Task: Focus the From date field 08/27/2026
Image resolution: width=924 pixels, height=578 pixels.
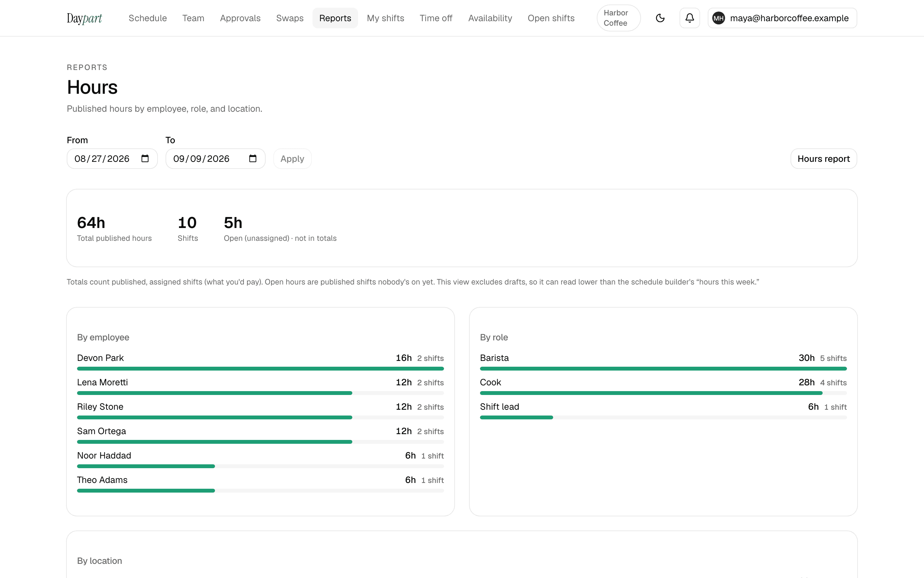Action: click(x=112, y=159)
